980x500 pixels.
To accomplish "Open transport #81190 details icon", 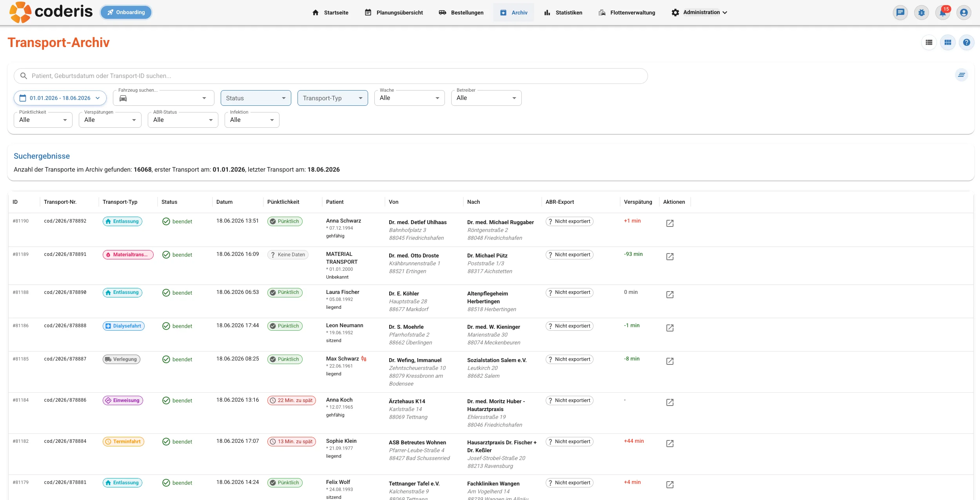I will click(670, 223).
